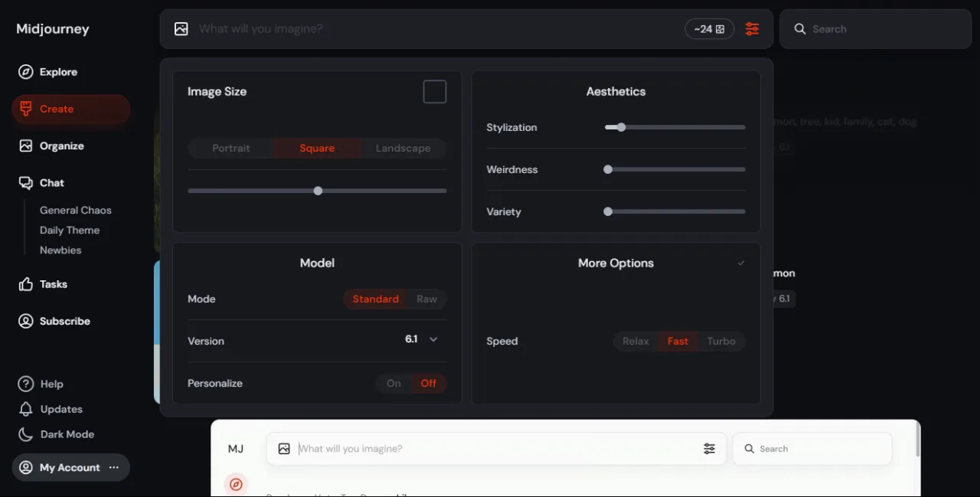Open the Subscribe person icon
Image resolution: width=980 pixels, height=497 pixels.
[26, 321]
